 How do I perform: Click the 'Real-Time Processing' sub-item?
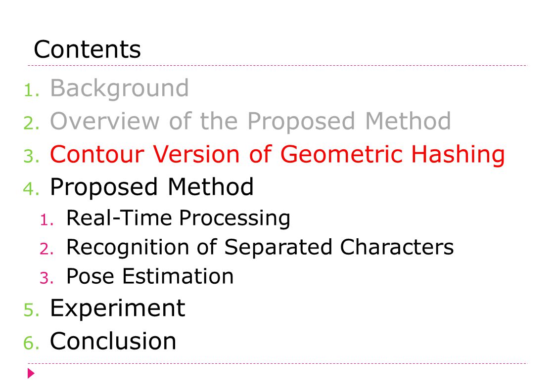pos(178,218)
